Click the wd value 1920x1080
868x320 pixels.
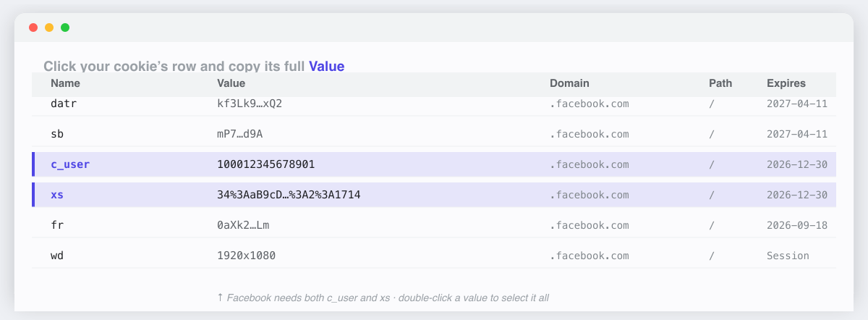246,256
